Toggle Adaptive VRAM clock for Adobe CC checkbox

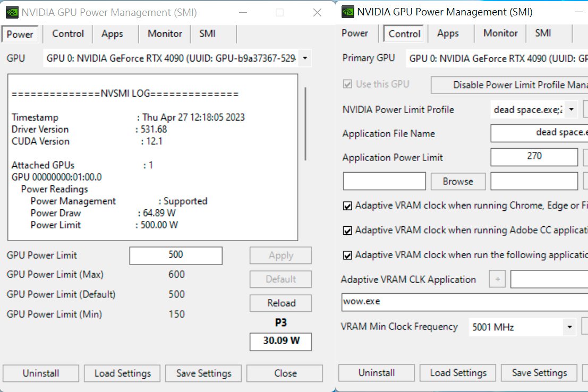[x=347, y=231]
